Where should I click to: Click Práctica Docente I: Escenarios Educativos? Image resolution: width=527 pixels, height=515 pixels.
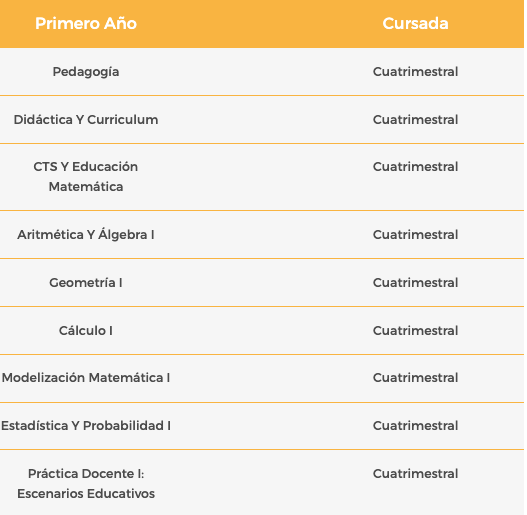point(86,483)
